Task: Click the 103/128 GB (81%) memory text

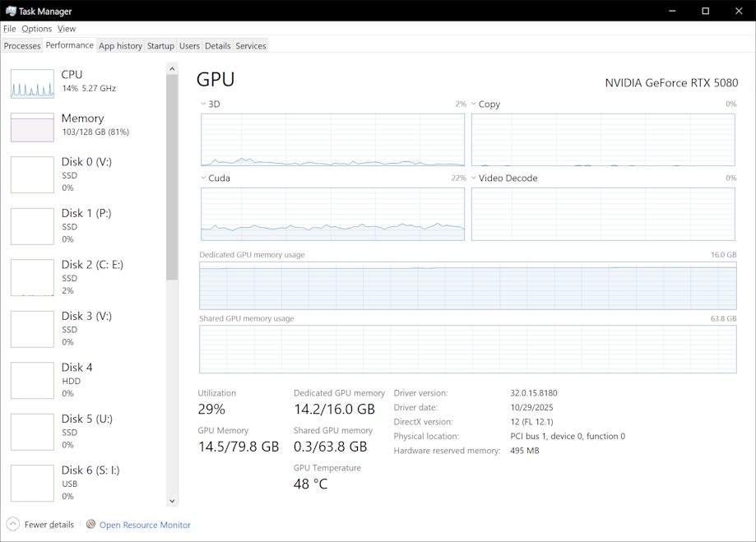Action: 95,132
